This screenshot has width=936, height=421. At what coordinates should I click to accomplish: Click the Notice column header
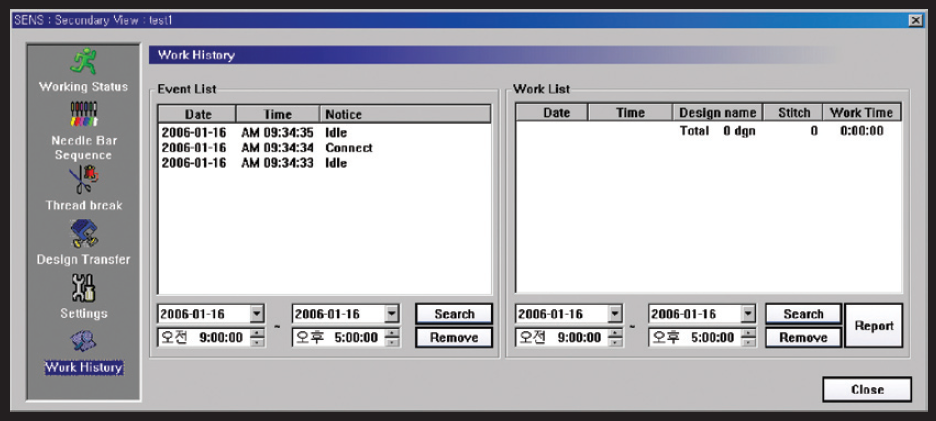pos(405,114)
